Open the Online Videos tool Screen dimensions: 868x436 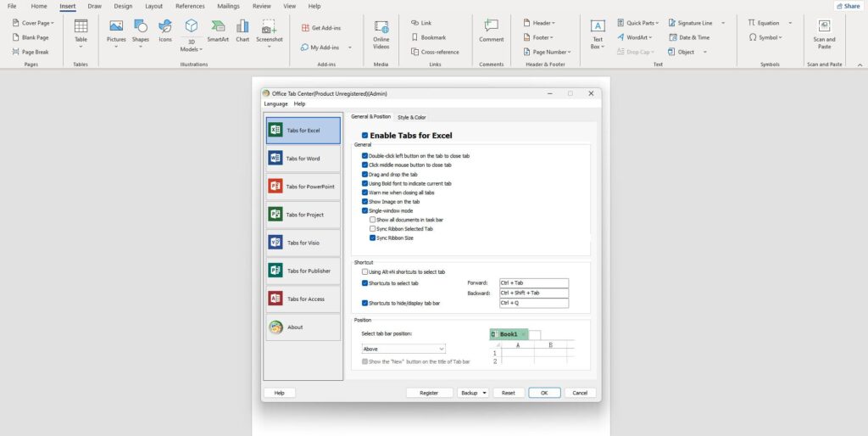(381, 33)
